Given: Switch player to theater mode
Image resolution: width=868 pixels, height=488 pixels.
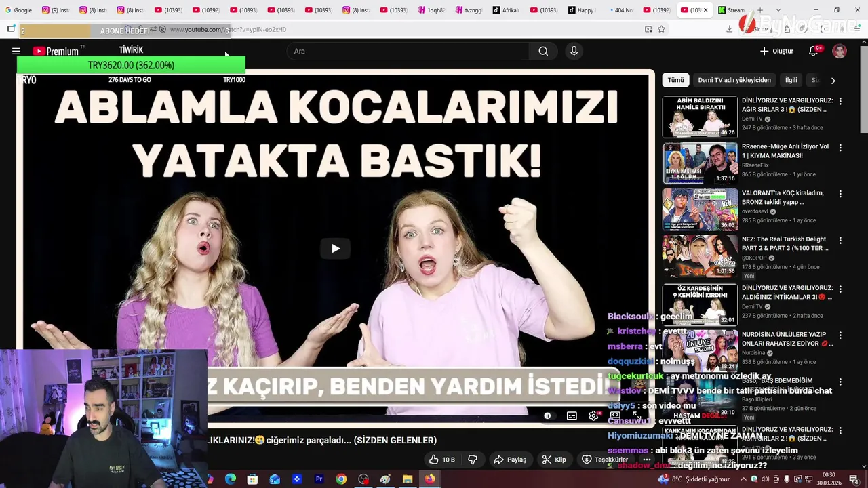Looking at the screenshot, I should 615,415.
